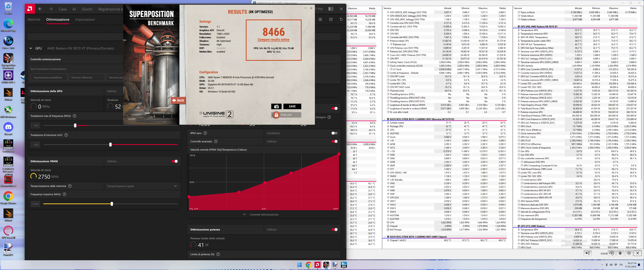
Task: Toggle AMD Software sidebar panel icon
Action: click(331, 9)
